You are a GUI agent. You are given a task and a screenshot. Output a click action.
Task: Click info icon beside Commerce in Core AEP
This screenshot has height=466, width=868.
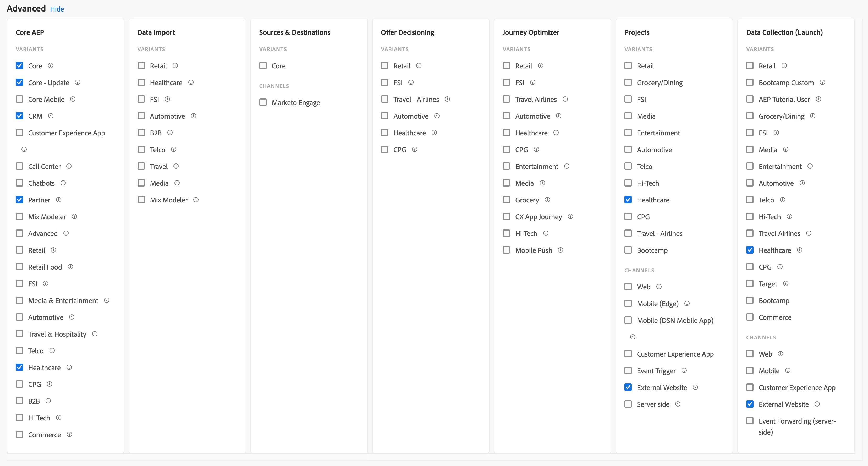pyautogui.click(x=69, y=434)
